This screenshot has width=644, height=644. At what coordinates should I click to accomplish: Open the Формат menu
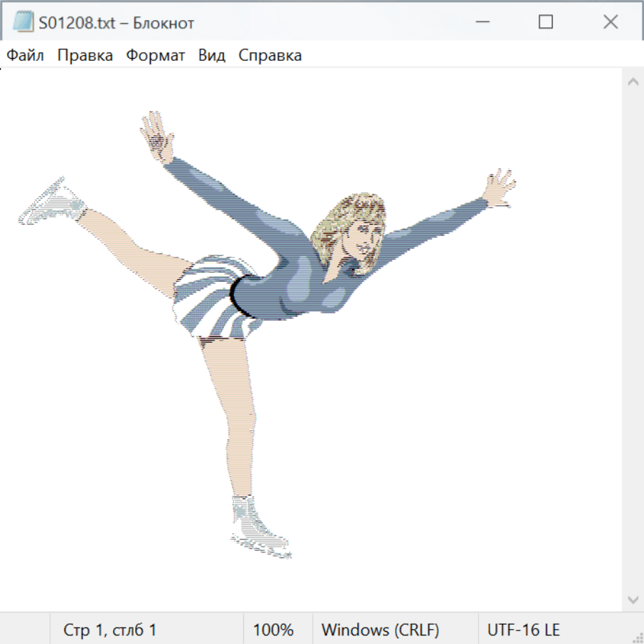155,56
